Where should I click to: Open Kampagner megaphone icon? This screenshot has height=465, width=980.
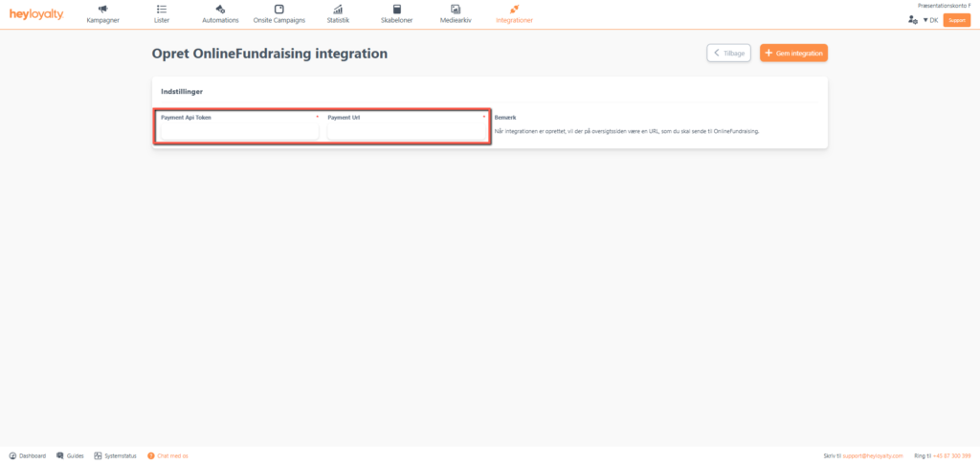[102, 10]
